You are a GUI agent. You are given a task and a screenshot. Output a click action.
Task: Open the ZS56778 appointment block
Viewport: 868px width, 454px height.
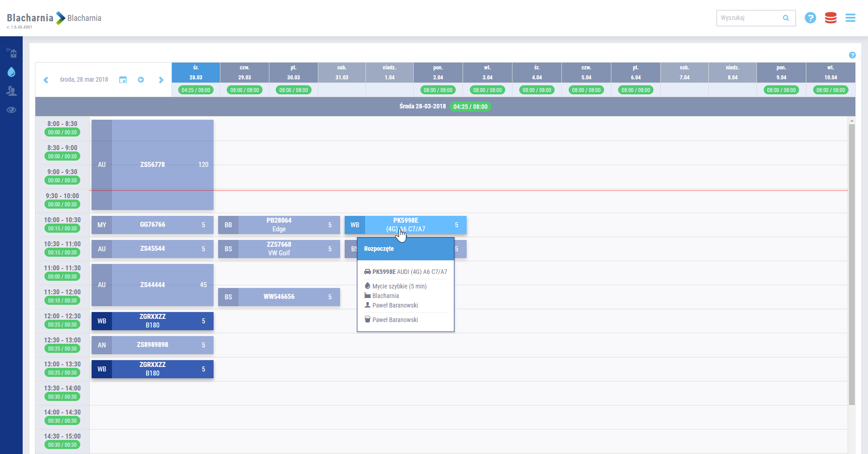tap(152, 165)
